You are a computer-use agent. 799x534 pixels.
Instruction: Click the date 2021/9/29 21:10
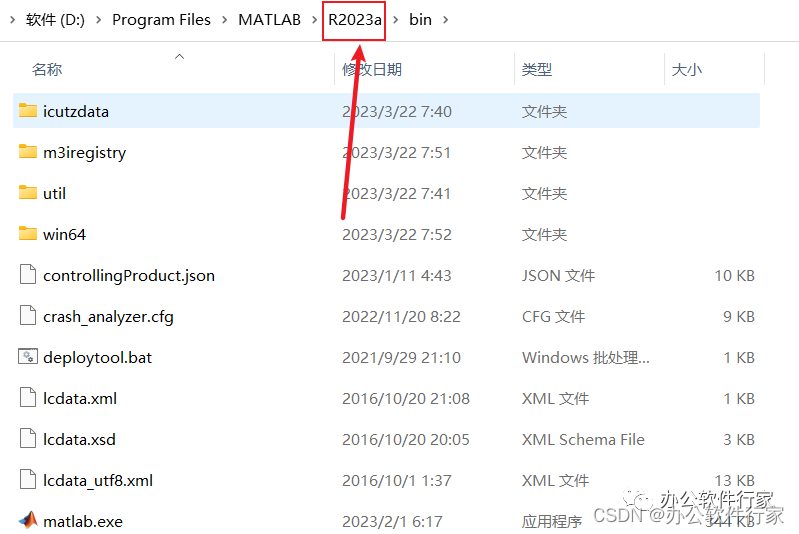(x=402, y=357)
